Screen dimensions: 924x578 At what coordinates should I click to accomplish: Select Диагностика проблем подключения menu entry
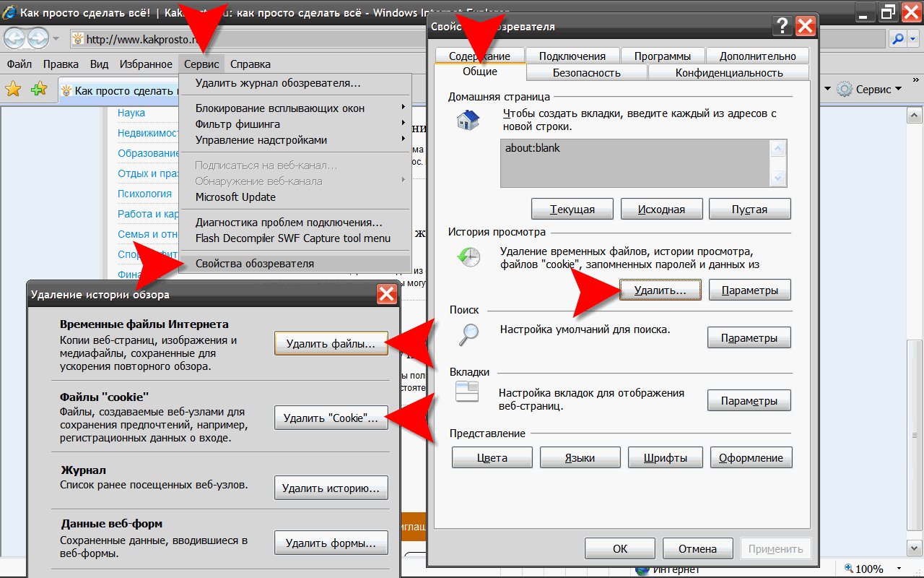[295, 223]
